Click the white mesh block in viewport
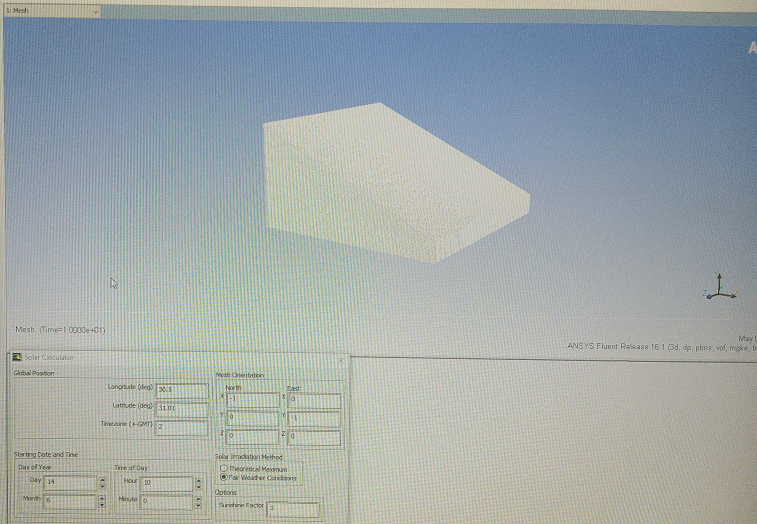757x524 pixels. pyautogui.click(x=396, y=183)
